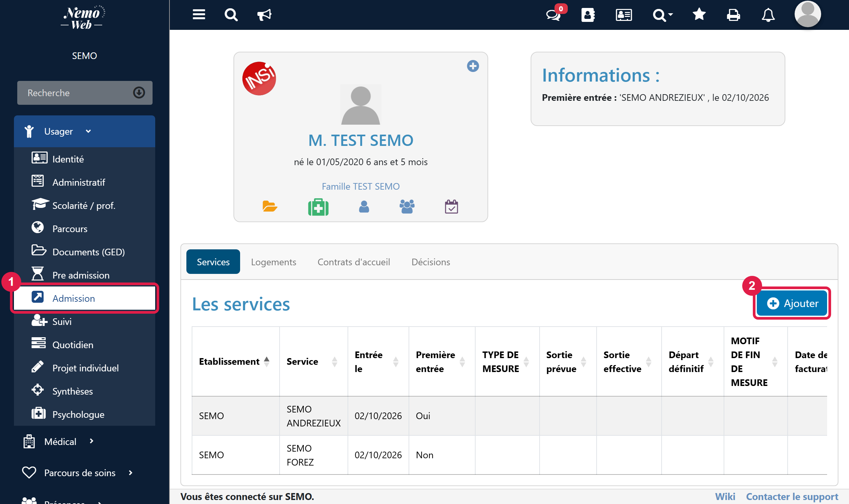Open the green medical kit icon
The width and height of the screenshot is (849, 504).
318,207
